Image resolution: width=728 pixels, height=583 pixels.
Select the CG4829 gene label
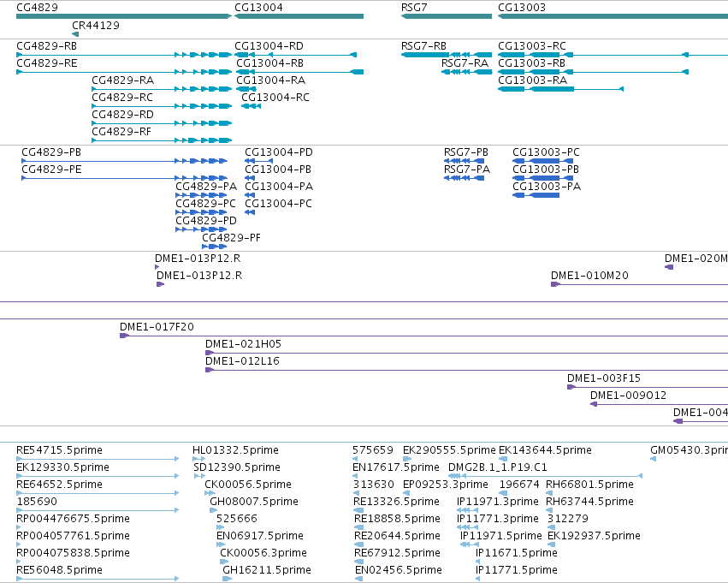37,8
